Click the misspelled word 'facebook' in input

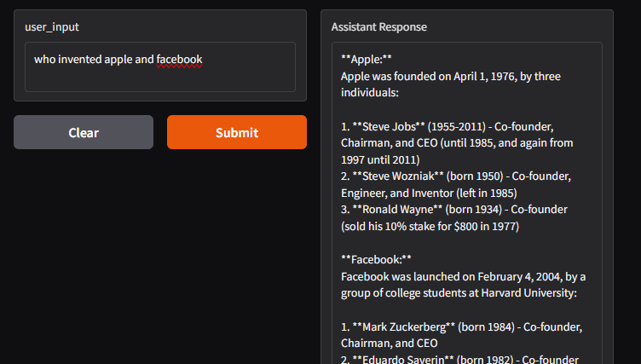click(179, 60)
